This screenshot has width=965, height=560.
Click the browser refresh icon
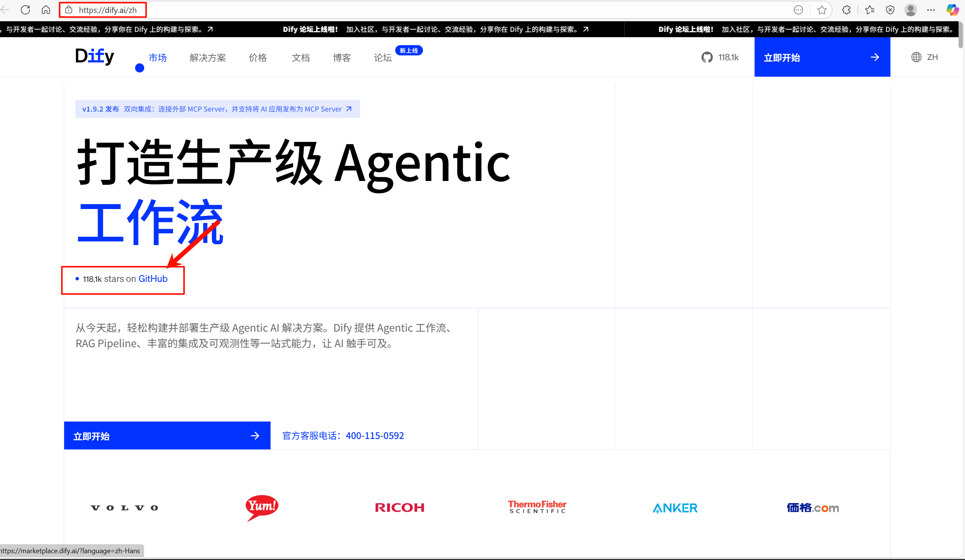25,9
